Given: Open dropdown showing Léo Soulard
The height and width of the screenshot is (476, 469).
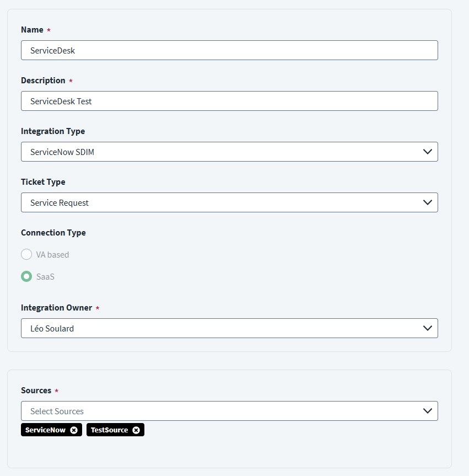Looking at the screenshot, I should point(220,328).
